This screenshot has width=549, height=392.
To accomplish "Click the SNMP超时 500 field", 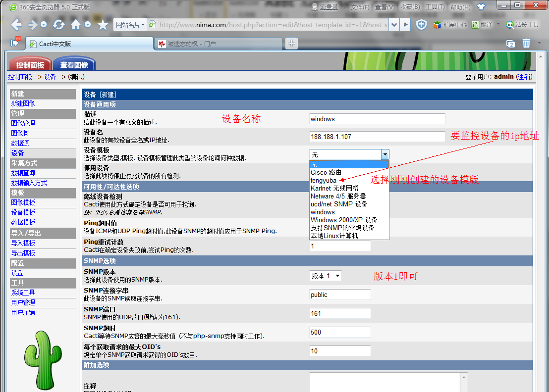I will [x=340, y=332].
